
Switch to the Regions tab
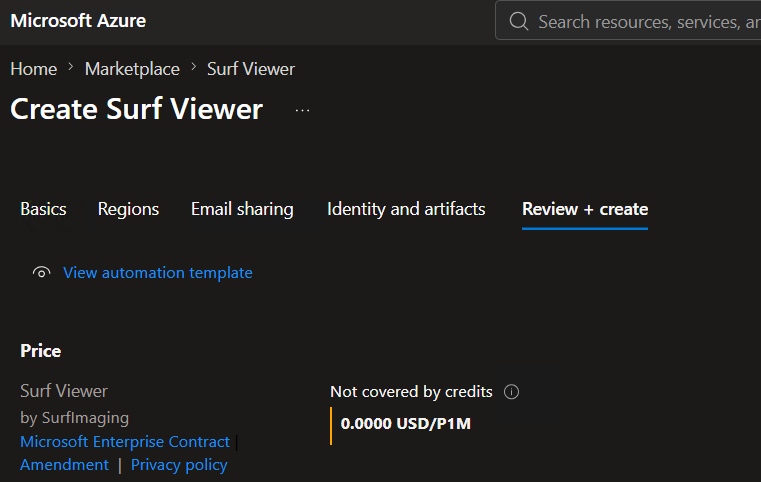coord(128,209)
